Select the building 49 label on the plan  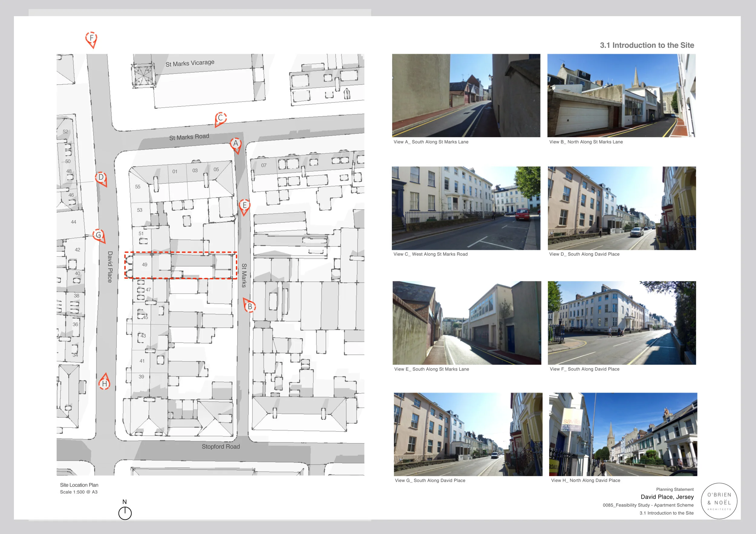coord(144,264)
